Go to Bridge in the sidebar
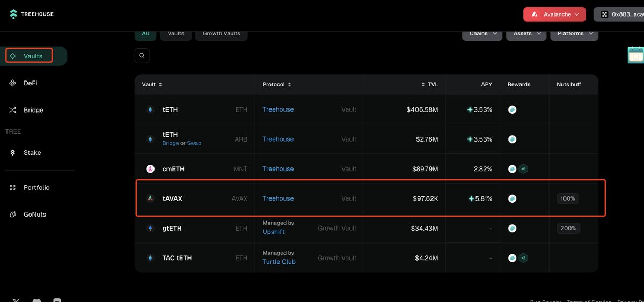 coord(33,110)
